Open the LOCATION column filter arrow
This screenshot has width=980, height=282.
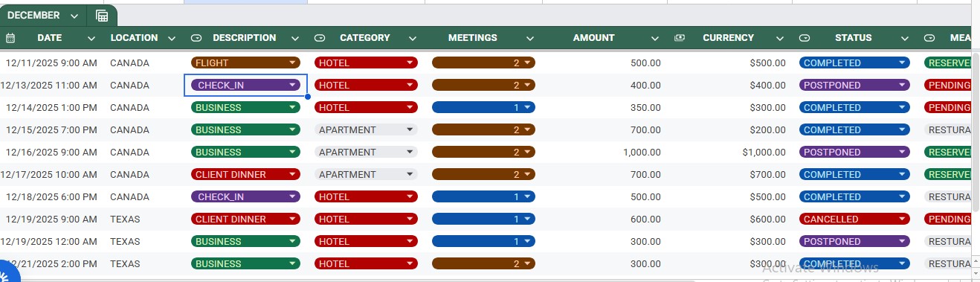pos(172,38)
